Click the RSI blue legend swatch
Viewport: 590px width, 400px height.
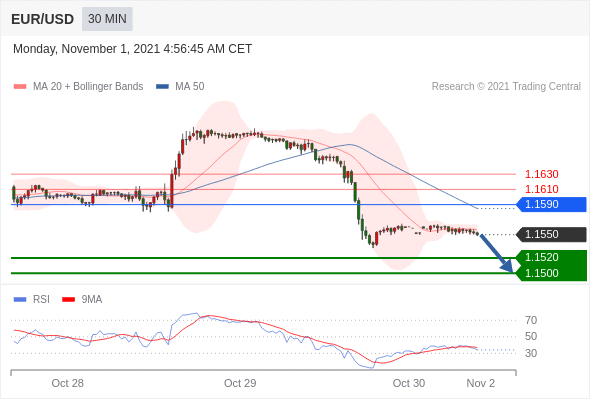click(x=20, y=300)
